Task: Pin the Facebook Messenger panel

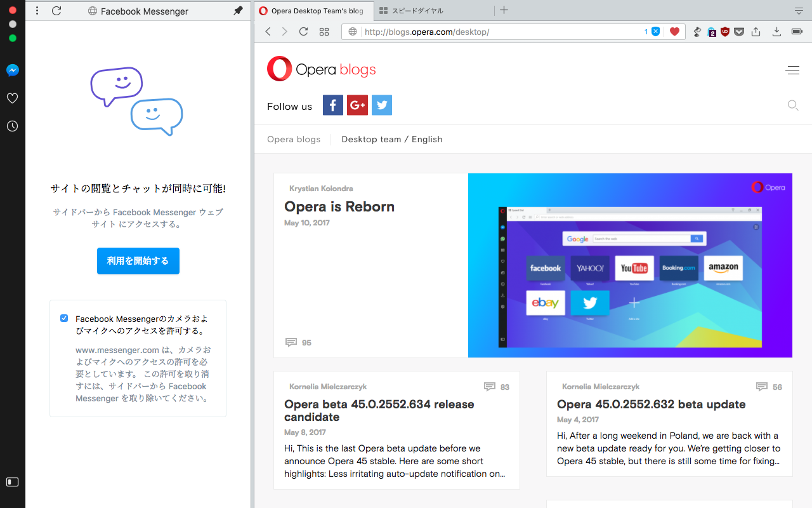Action: tap(239, 11)
